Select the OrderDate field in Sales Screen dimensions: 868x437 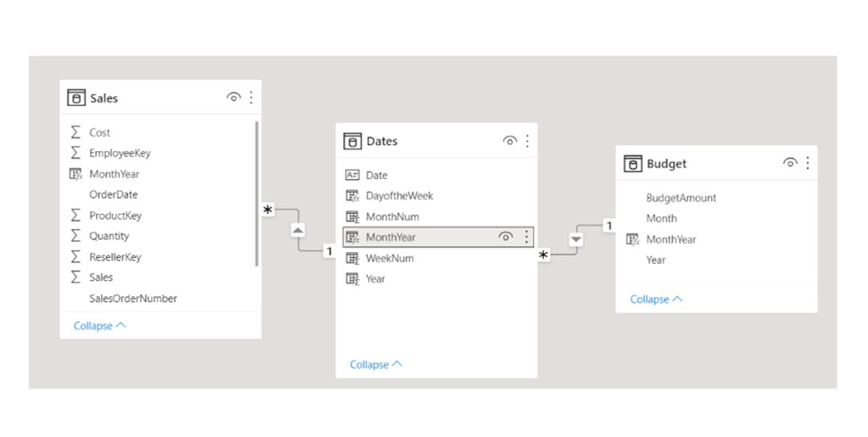coord(113,195)
